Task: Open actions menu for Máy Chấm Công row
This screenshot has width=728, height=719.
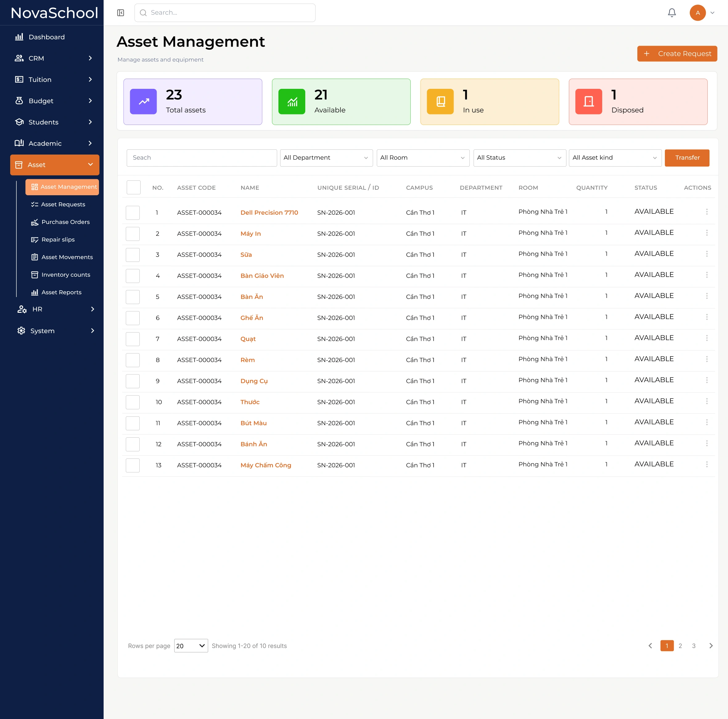Action: (x=707, y=465)
